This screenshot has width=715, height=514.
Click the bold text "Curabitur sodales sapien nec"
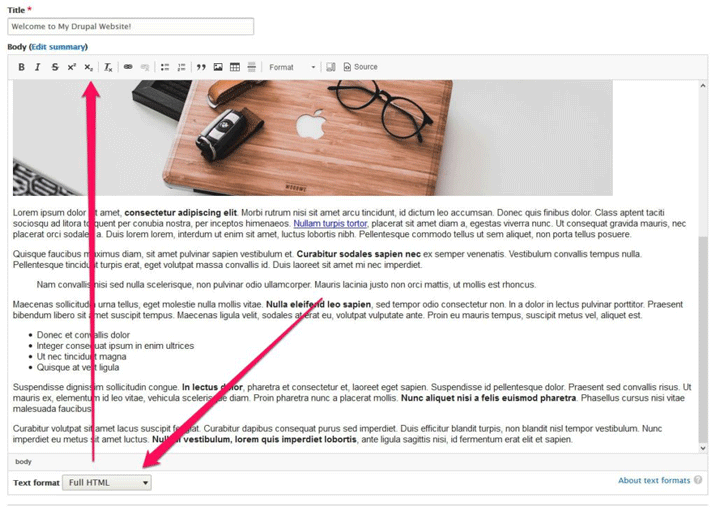358,254
